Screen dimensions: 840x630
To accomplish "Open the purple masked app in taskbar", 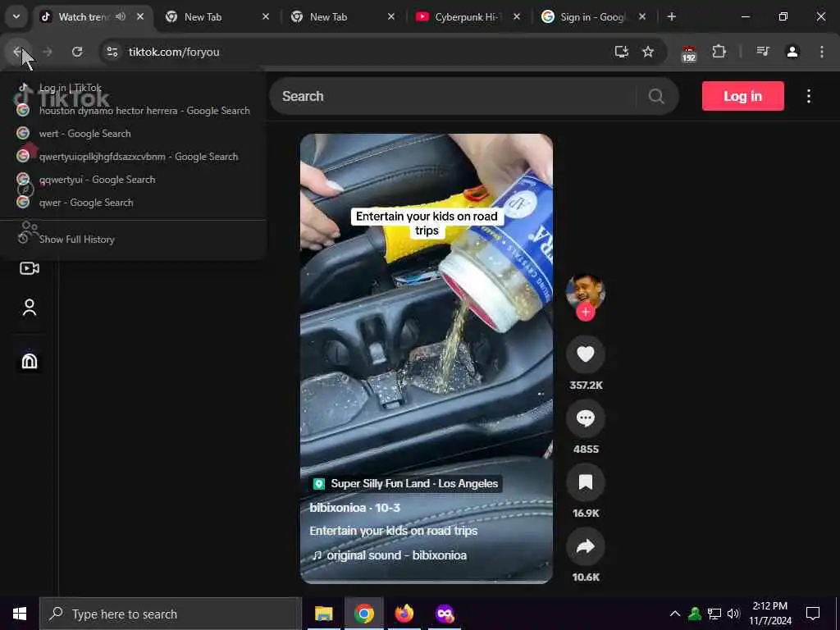I will coord(445,614).
